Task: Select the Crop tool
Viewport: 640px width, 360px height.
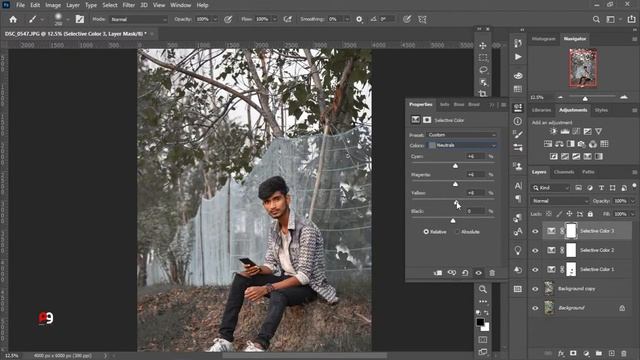Action: coord(483,93)
